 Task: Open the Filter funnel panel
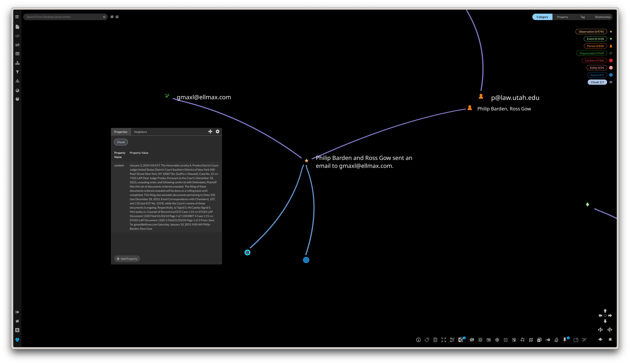pos(17,72)
